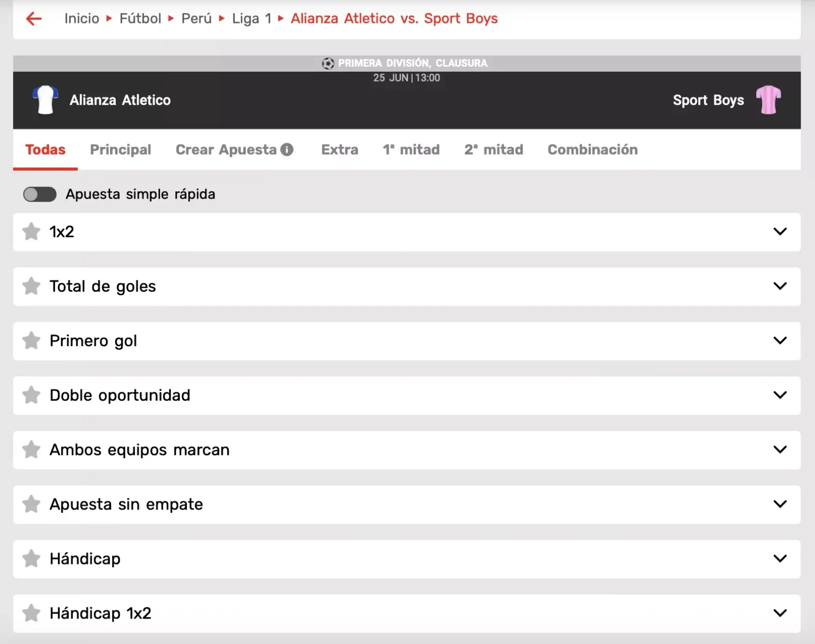Open Apuesta sin empate chevron
The width and height of the screenshot is (815, 644).
pyautogui.click(x=780, y=504)
